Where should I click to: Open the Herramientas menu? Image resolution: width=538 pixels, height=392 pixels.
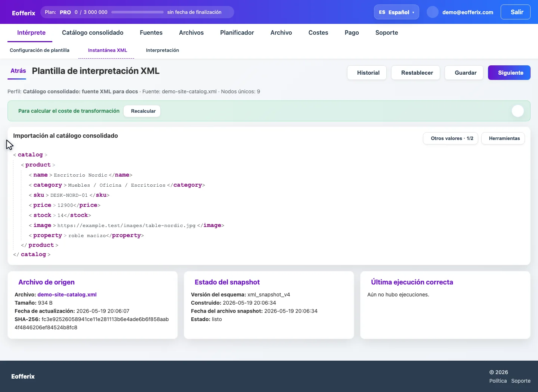[503, 138]
